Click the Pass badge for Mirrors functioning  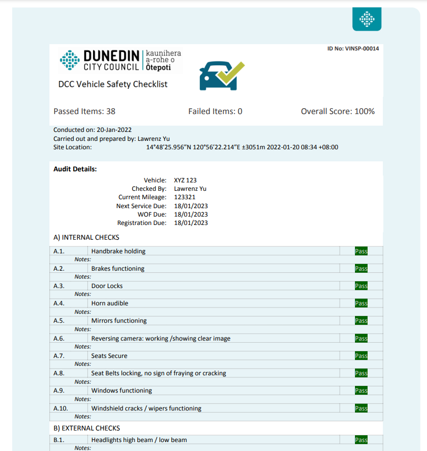pyautogui.click(x=361, y=321)
